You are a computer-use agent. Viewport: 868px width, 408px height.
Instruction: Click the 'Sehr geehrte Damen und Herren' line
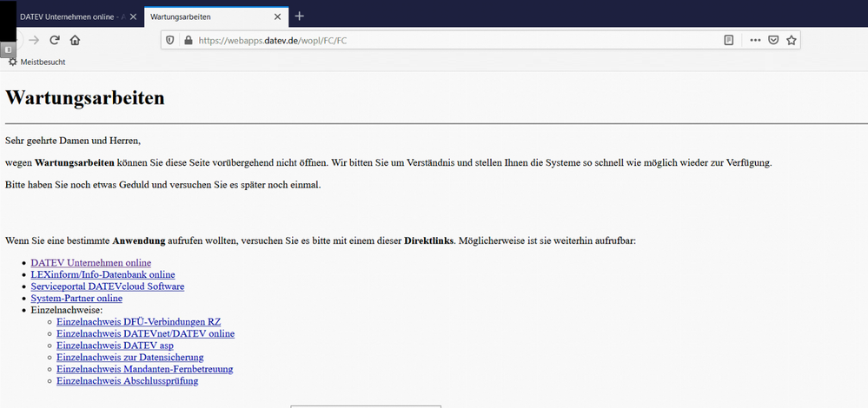[x=72, y=141]
